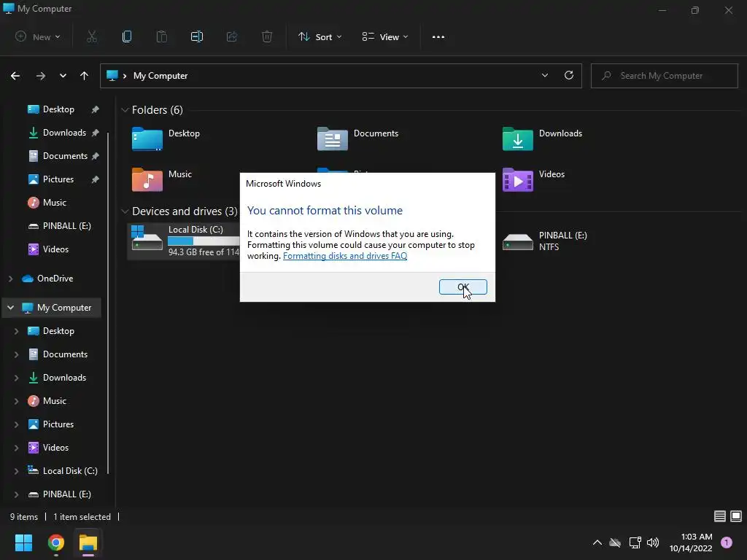The width and height of the screenshot is (747, 560).
Task: Open the volume control in tray
Action: click(653, 542)
